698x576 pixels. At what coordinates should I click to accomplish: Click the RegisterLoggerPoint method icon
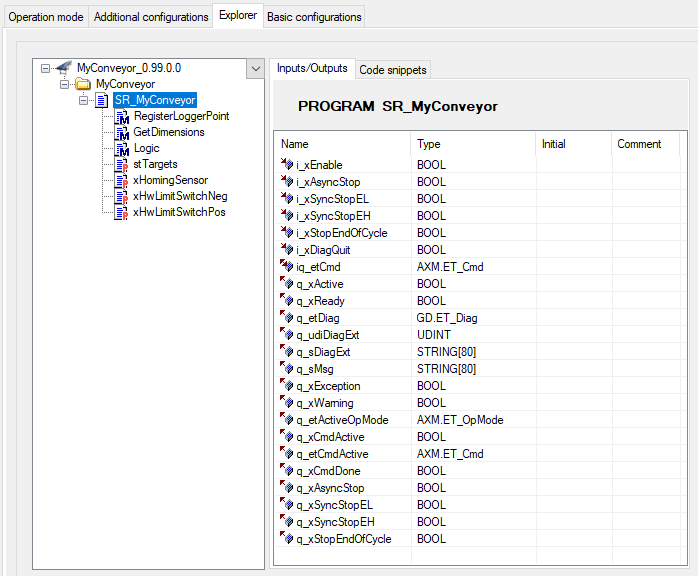(122, 117)
